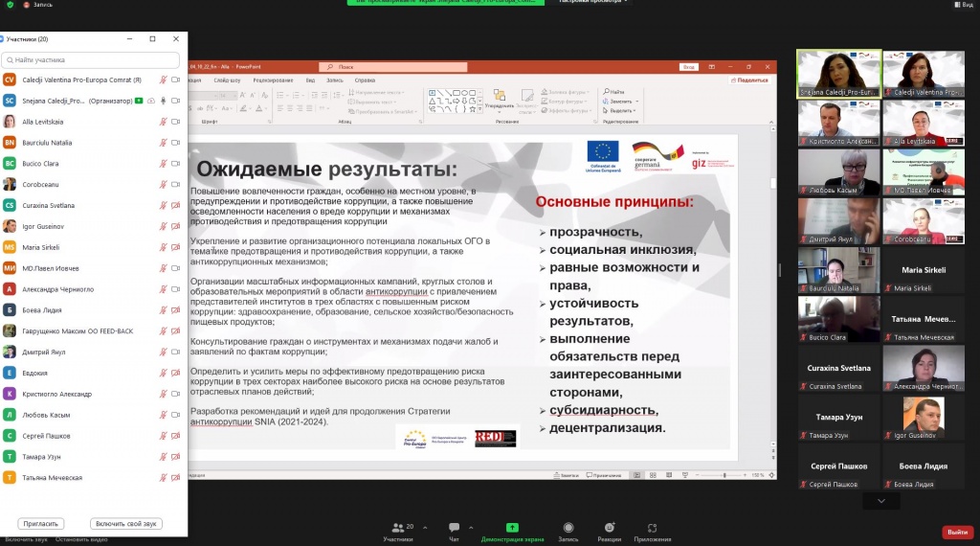
Task: Toggle muted mic beside Боева Лидия
Action: 163,310
